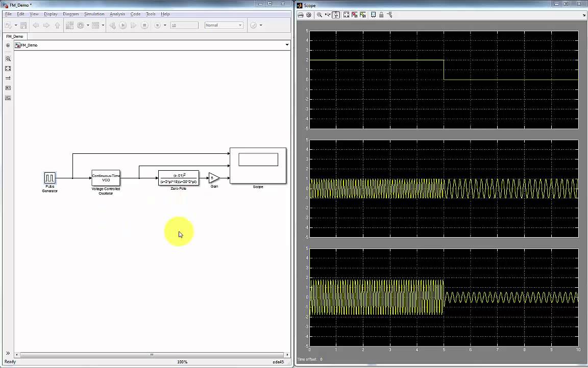Select the Gain block

213,178
